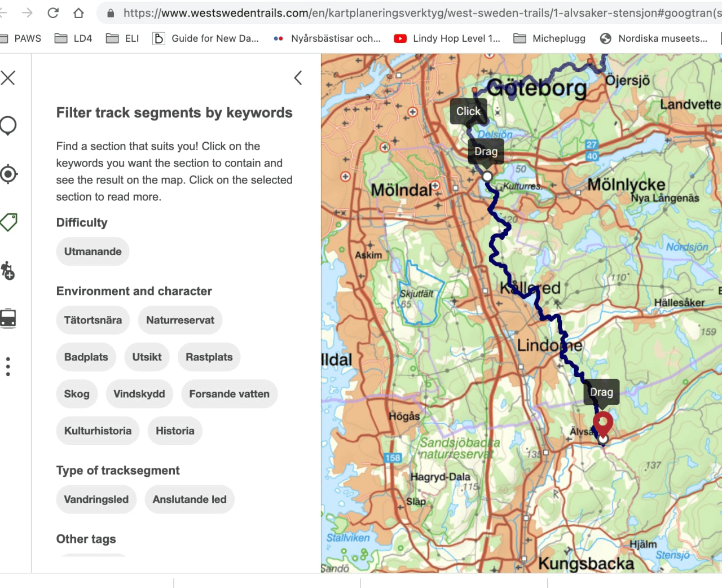Open the LD4 bookmarks folder
The height and width of the screenshot is (588, 722).
pos(74,38)
